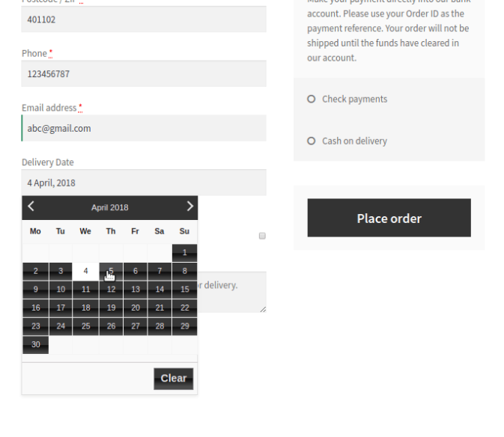Image resolution: width=504 pixels, height=437 pixels.
Task: Click the Email address field
Action: tap(144, 128)
